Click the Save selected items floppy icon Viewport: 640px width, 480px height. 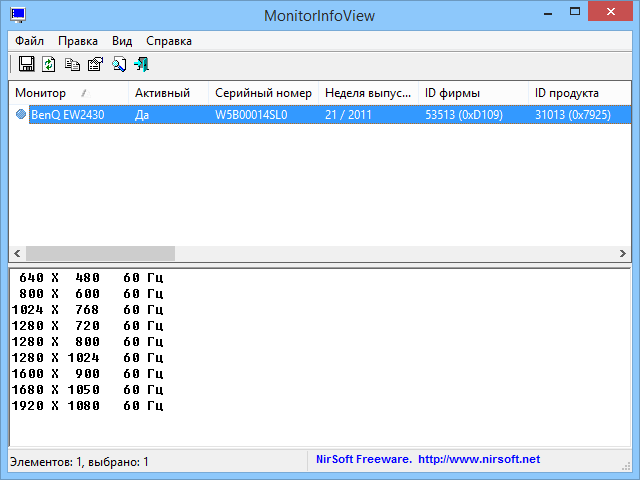click(27, 64)
